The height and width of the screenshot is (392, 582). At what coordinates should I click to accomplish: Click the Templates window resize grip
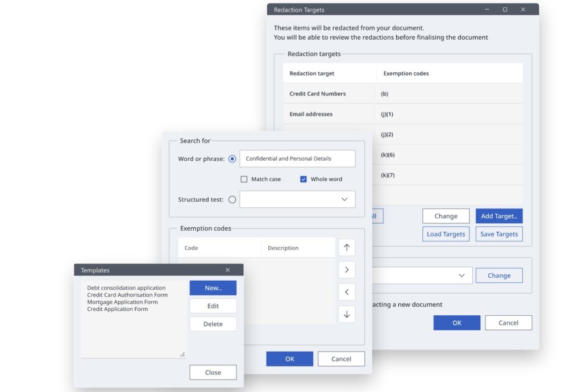182,354
